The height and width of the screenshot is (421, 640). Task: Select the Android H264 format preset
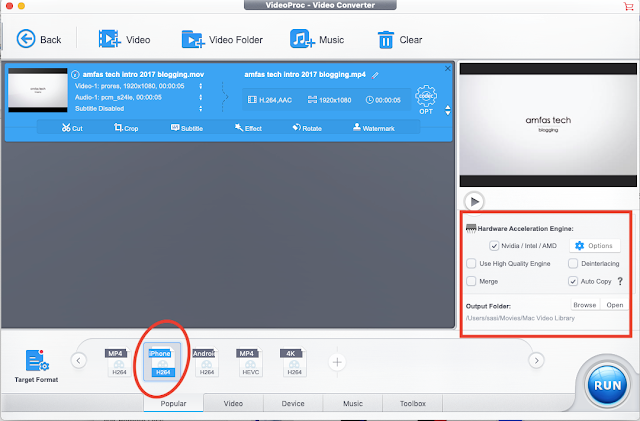(206, 362)
